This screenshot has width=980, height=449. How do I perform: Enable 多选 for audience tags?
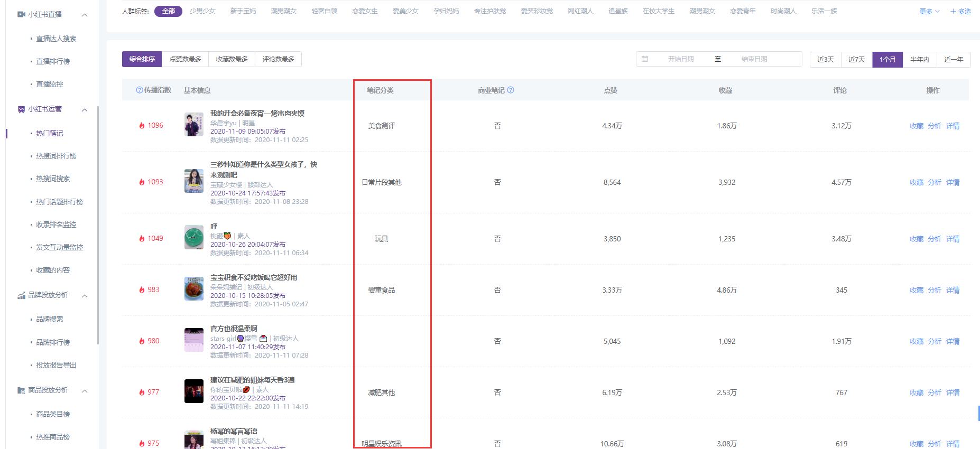tap(960, 11)
